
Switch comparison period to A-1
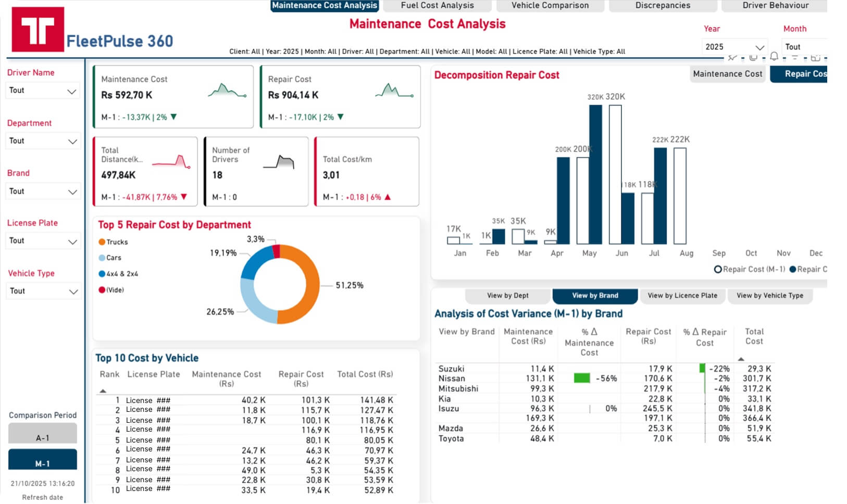tap(42, 433)
